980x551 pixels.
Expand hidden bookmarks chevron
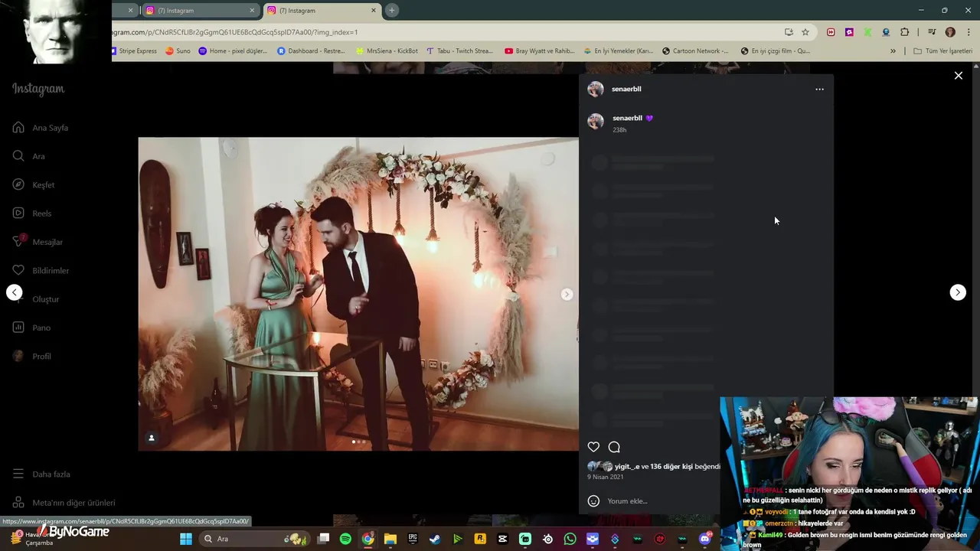coord(893,51)
